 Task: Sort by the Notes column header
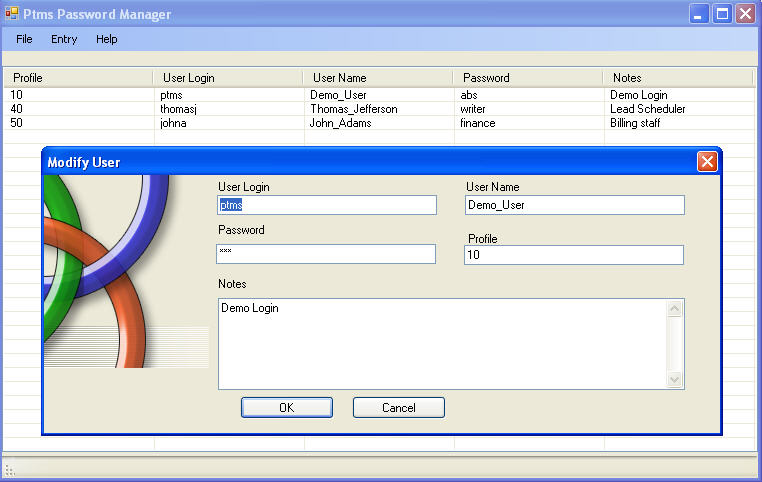coord(677,78)
